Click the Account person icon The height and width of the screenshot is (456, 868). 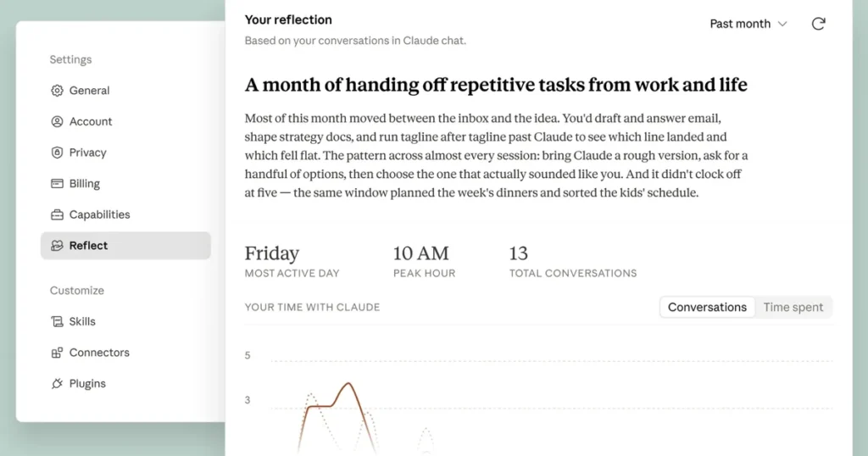[57, 121]
